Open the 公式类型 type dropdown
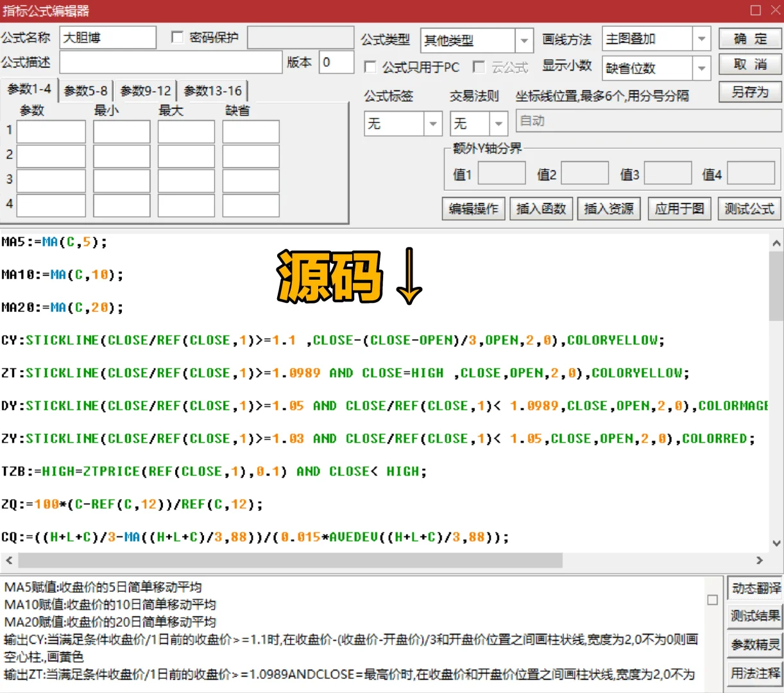Viewport: 784px width, 693px height. (x=524, y=40)
